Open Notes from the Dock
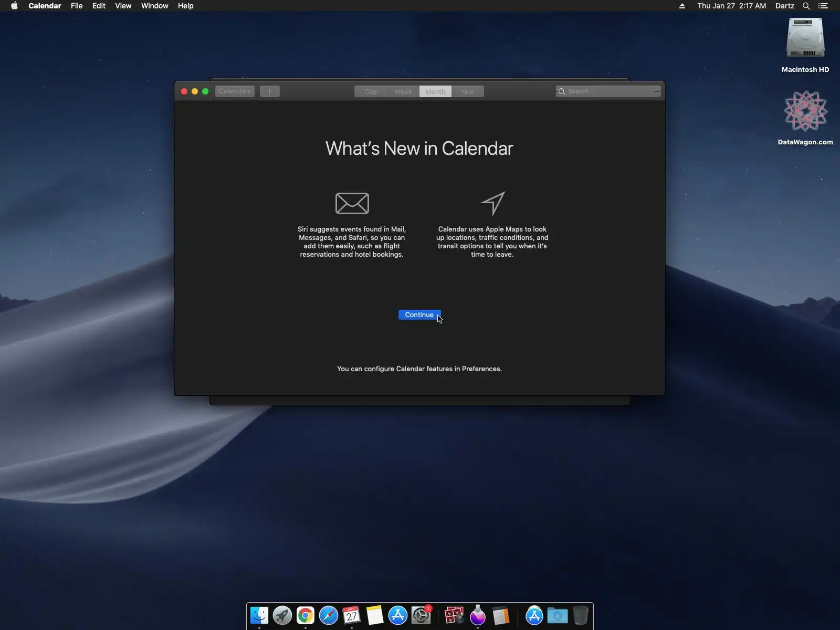The width and height of the screenshot is (840, 630). [x=375, y=615]
